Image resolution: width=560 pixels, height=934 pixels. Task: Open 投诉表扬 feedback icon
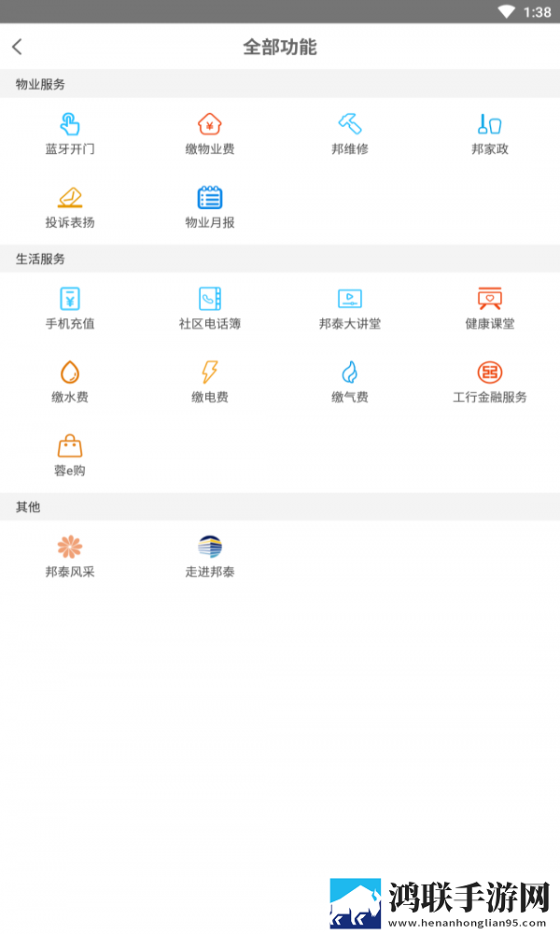(70, 197)
